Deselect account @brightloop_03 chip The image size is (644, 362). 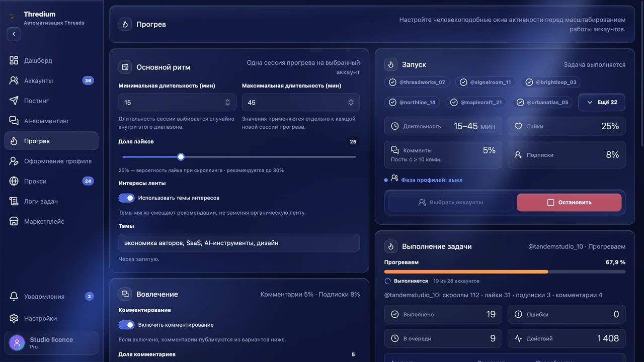[x=551, y=82]
